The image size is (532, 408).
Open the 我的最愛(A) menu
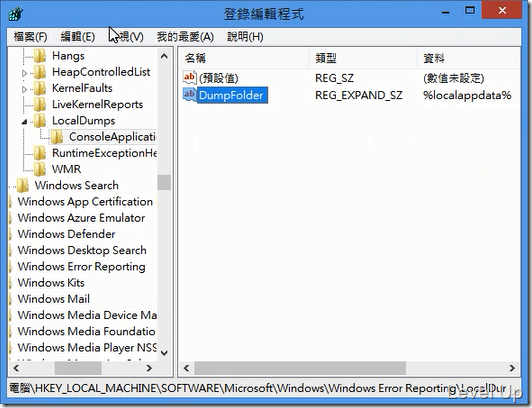tap(185, 37)
